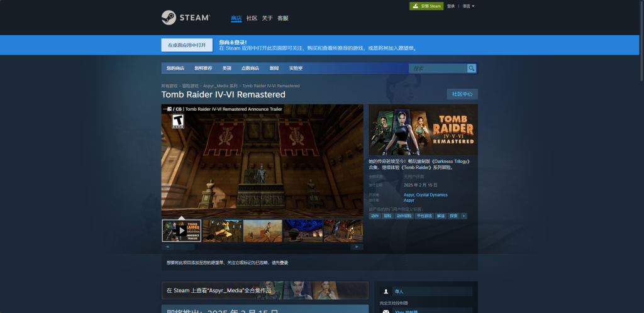This screenshot has width=644, height=313.
Task: Open 新闻 news menu item
Action: click(x=274, y=69)
